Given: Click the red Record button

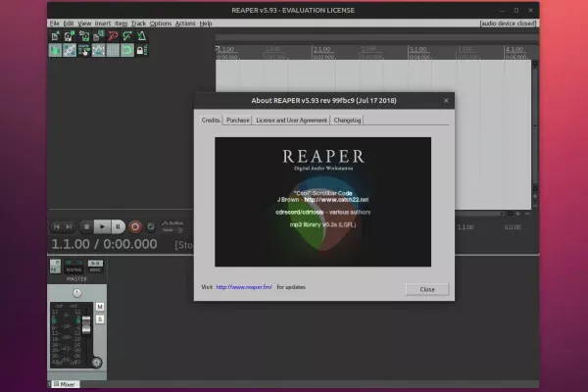Looking at the screenshot, I should tap(135, 226).
